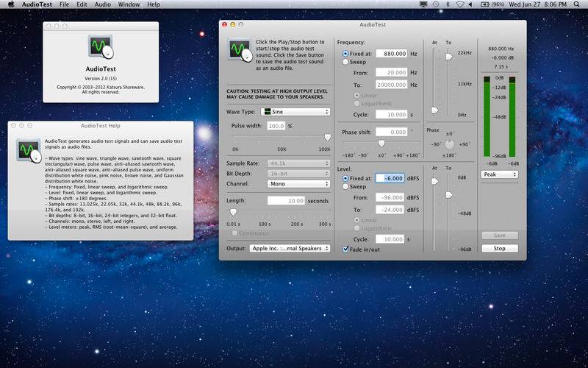Open the Sample Rate dropdown
This screenshot has height=368, width=588.
[x=298, y=163]
